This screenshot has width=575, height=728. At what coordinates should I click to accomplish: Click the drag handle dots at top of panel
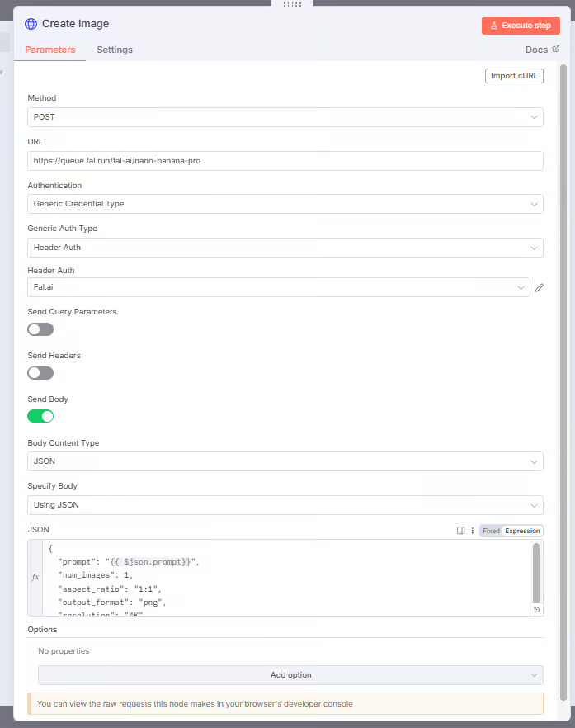click(x=292, y=4)
